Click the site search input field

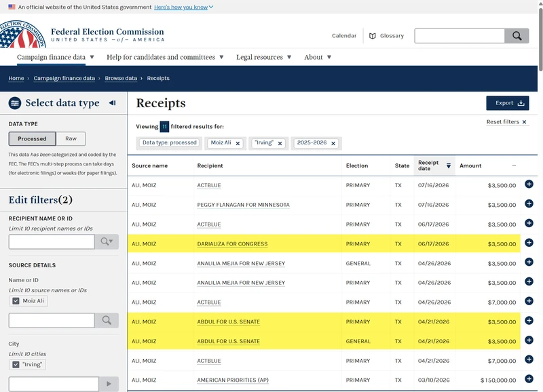pyautogui.click(x=460, y=36)
